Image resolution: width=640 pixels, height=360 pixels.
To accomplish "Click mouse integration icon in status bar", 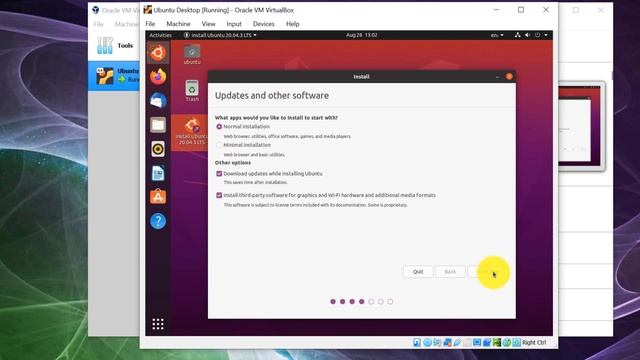I will click(507, 342).
